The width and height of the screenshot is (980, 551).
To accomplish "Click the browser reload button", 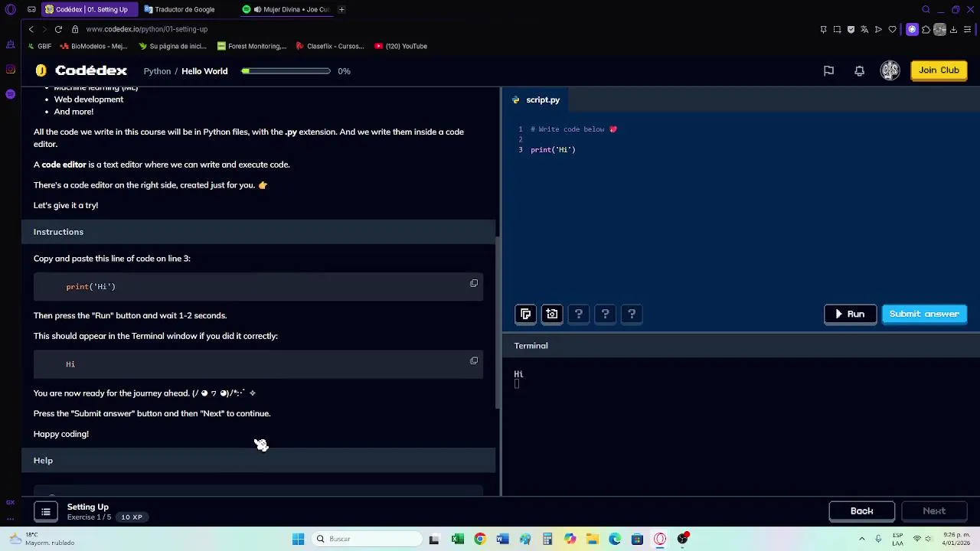I will (x=58, y=29).
